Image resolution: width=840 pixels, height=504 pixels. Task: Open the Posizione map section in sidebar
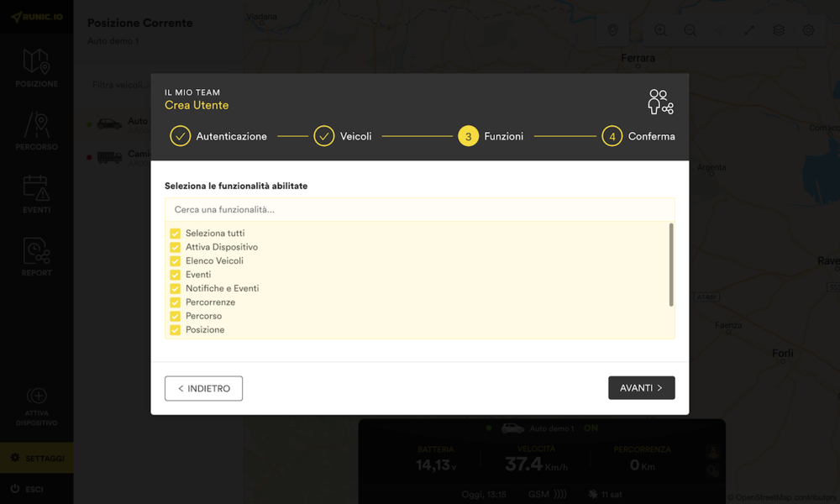click(36, 63)
